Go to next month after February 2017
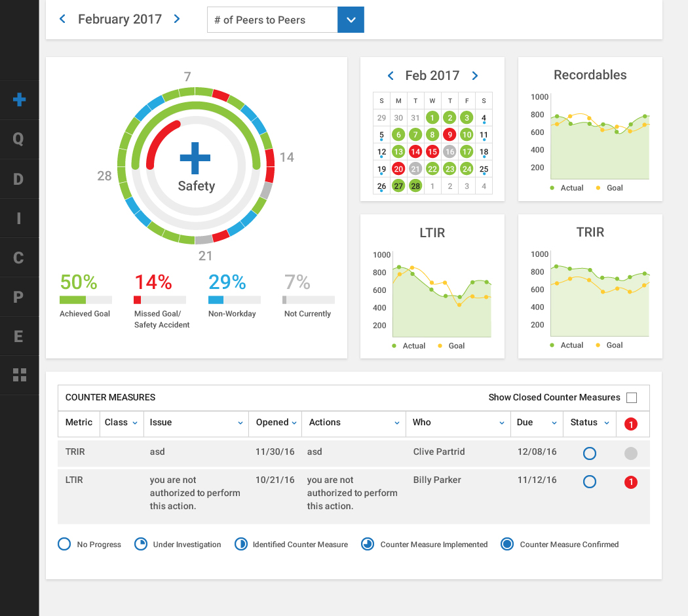The height and width of the screenshot is (616, 688). click(177, 19)
